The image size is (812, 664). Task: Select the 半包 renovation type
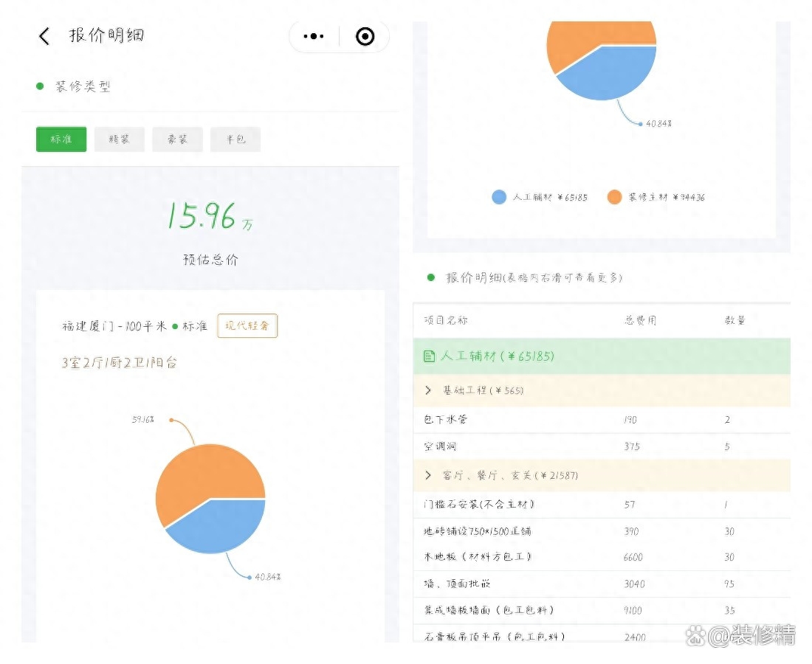click(235, 139)
